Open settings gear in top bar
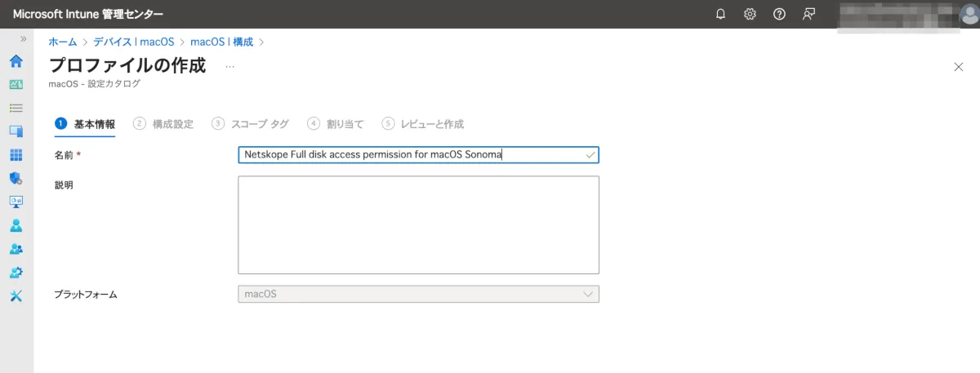980x373 pixels. (x=750, y=14)
